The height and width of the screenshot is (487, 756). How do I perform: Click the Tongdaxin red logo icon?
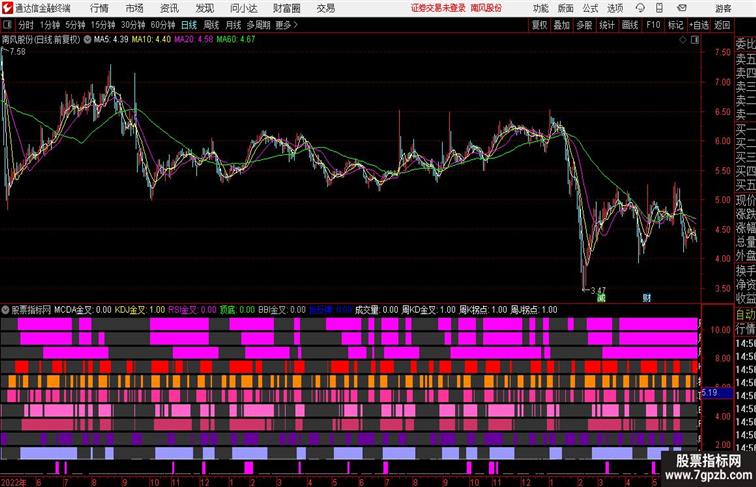[x=7, y=8]
